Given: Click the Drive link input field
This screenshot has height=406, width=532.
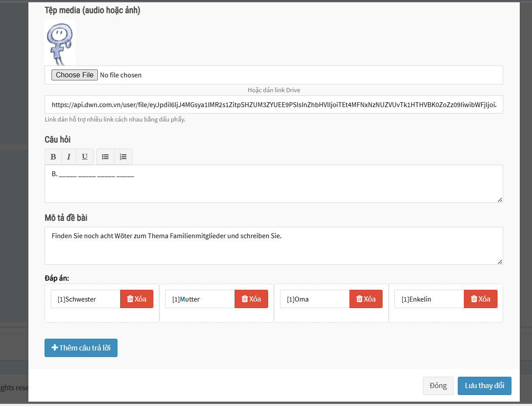Looking at the screenshot, I should [273, 105].
